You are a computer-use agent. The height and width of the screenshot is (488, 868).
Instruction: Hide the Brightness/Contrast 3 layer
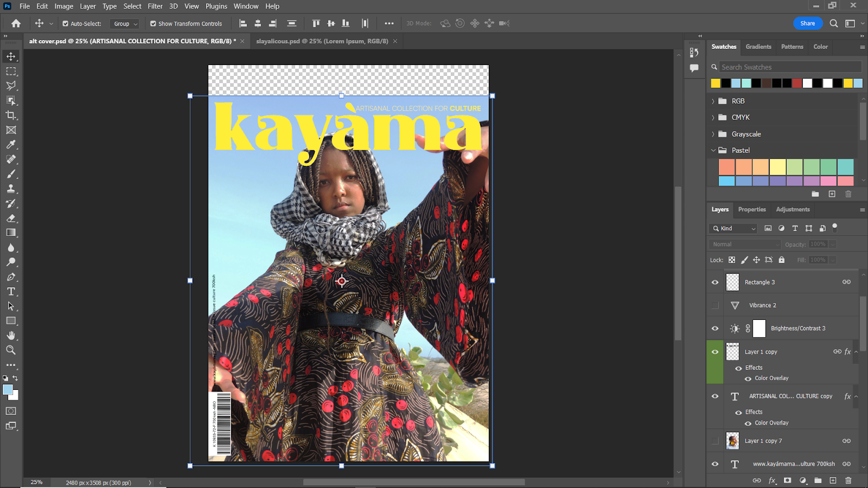click(715, 328)
